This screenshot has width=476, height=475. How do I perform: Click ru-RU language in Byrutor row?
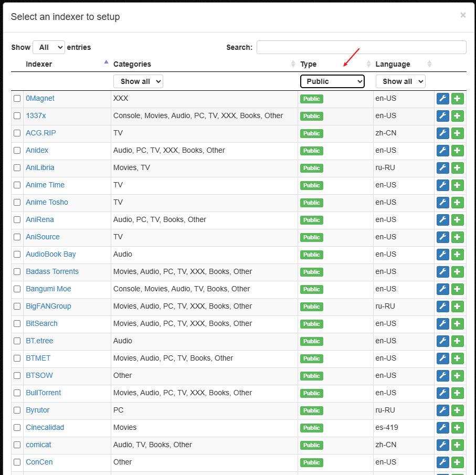click(x=385, y=410)
